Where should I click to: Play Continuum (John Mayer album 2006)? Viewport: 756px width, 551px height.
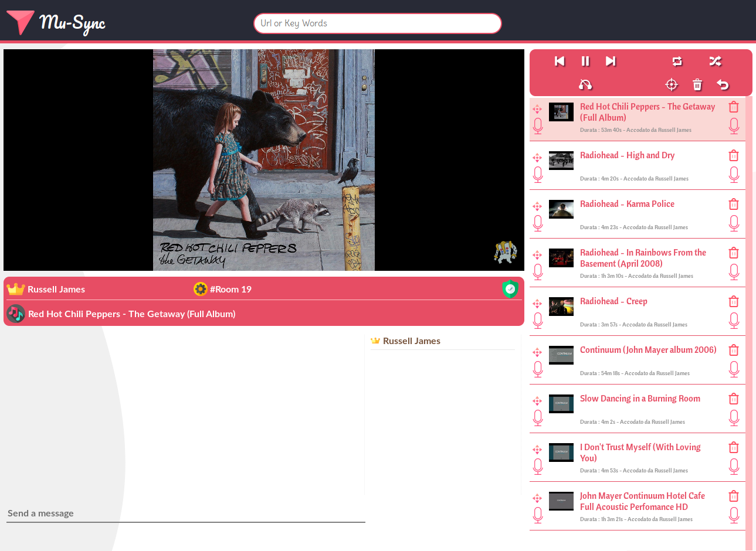pyautogui.click(x=648, y=350)
